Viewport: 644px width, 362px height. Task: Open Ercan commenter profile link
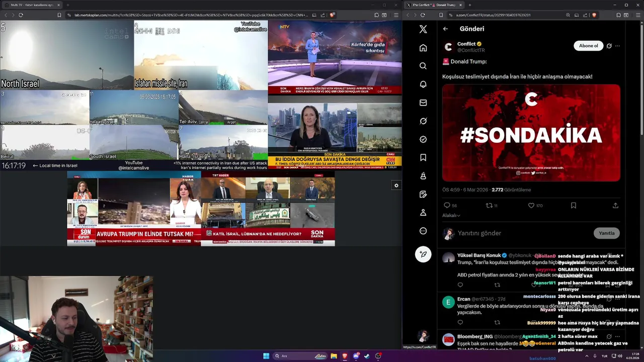(464, 299)
